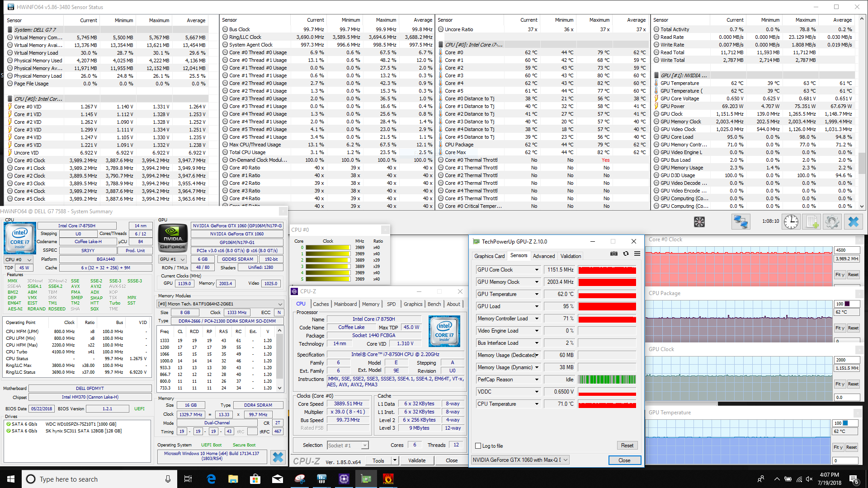Open Mail app from the taskbar

[277, 479]
